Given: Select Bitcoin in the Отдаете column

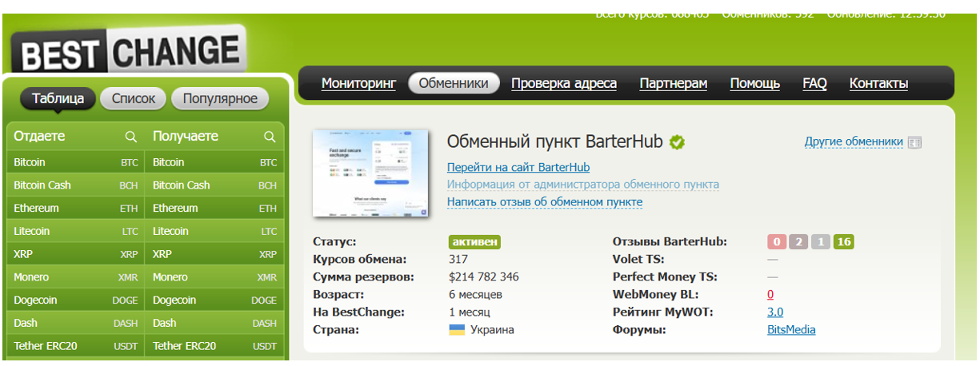Looking at the screenshot, I should (75, 162).
